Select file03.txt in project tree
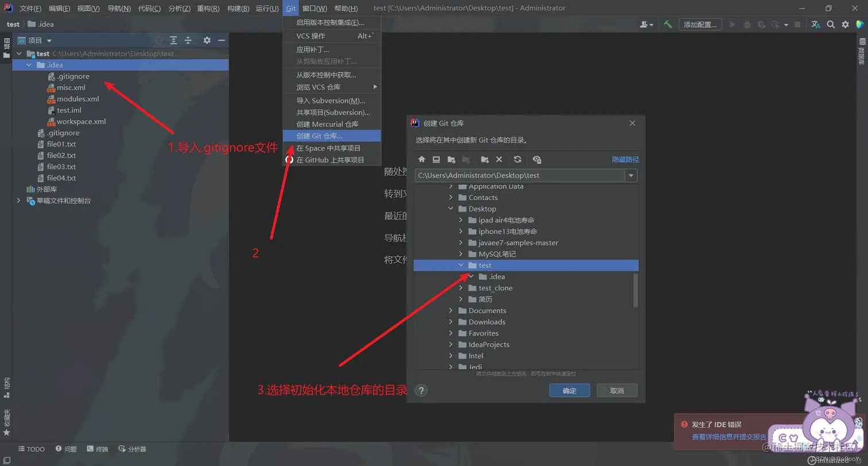Image resolution: width=868 pixels, height=466 pixels. click(x=61, y=167)
